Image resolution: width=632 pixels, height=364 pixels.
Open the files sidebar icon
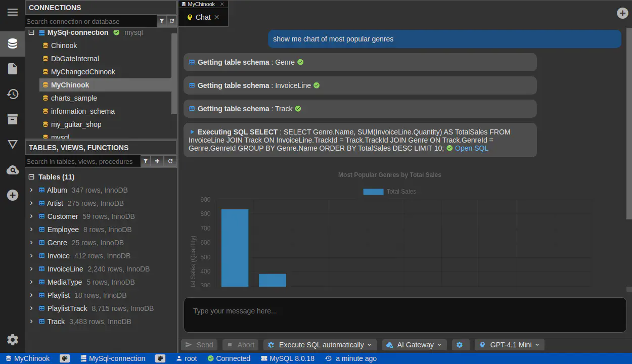click(x=13, y=69)
